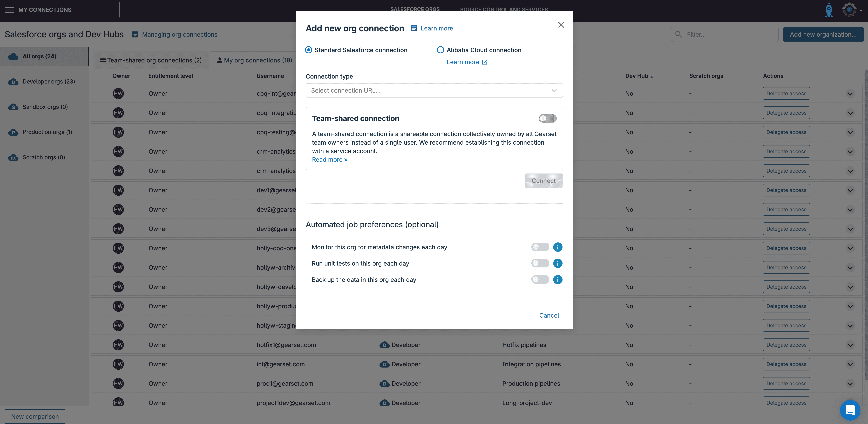Click info icon for unit tests
Screen dimensions: 868x424
(558, 264)
